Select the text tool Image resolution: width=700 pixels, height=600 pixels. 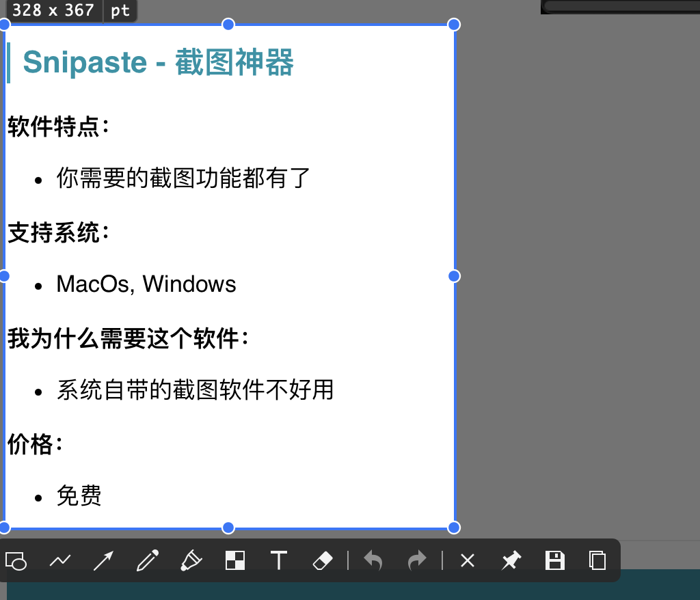tap(279, 560)
